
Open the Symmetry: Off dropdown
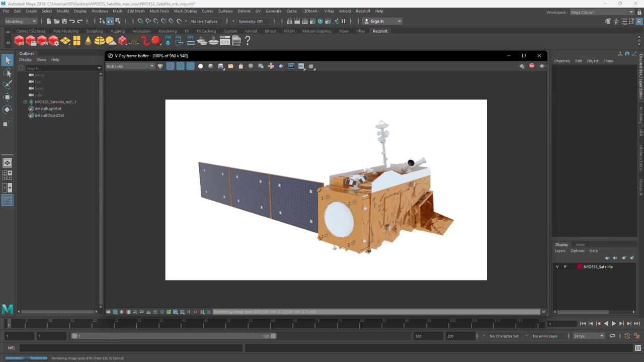[254, 21]
